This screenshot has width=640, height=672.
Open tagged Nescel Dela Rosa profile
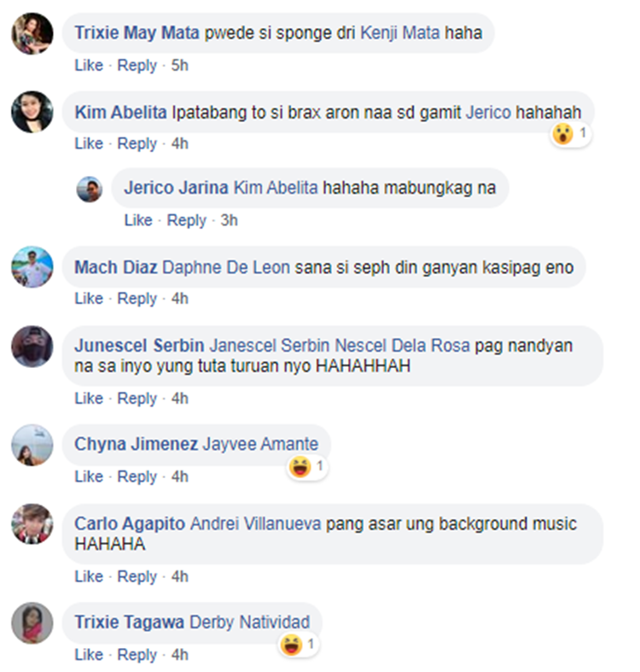402,346
